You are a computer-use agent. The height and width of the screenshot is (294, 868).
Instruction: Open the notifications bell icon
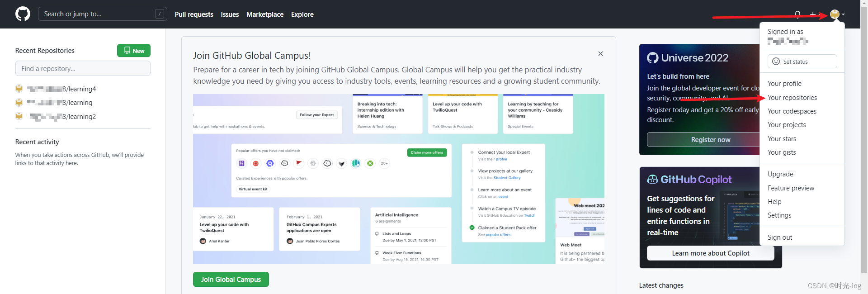pyautogui.click(x=798, y=14)
